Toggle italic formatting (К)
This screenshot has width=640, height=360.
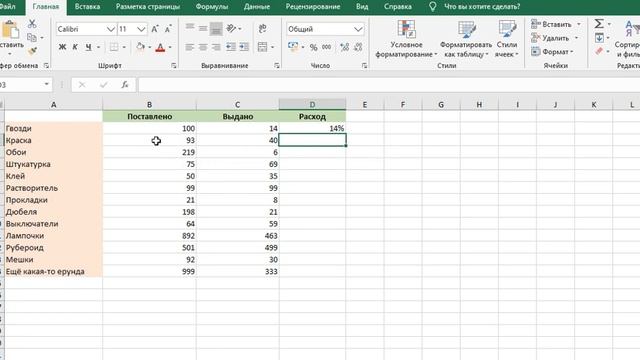click(x=75, y=47)
